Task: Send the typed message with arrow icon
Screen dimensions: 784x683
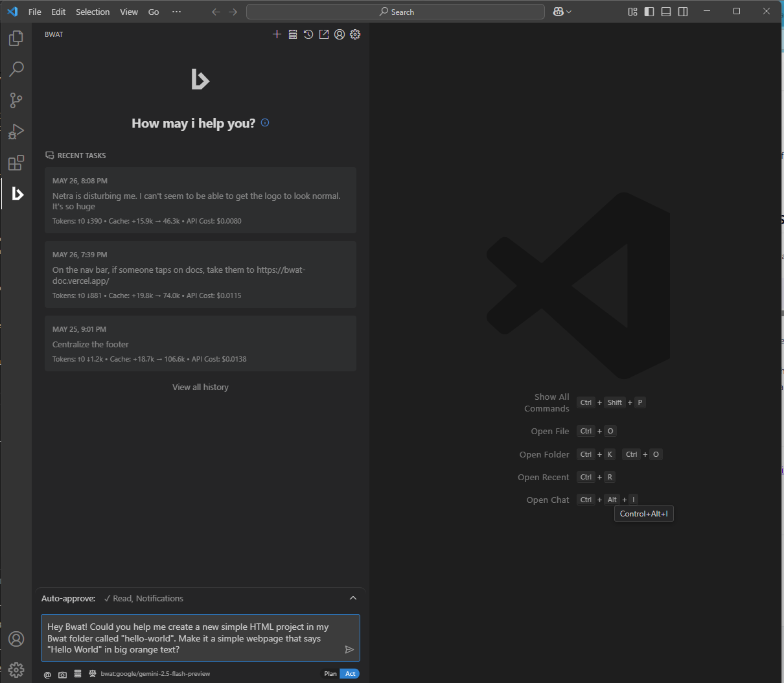Action: (349, 649)
